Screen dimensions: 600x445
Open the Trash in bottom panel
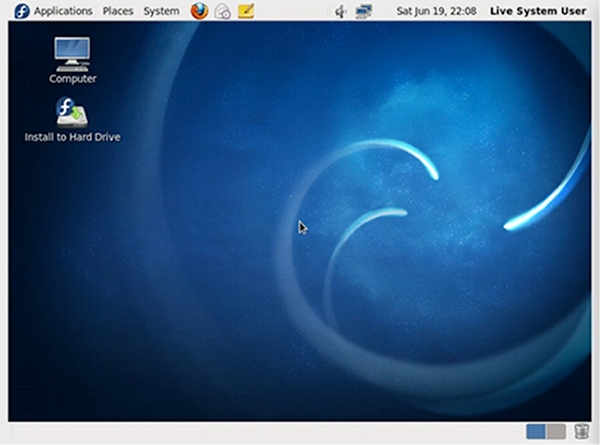[x=581, y=431]
